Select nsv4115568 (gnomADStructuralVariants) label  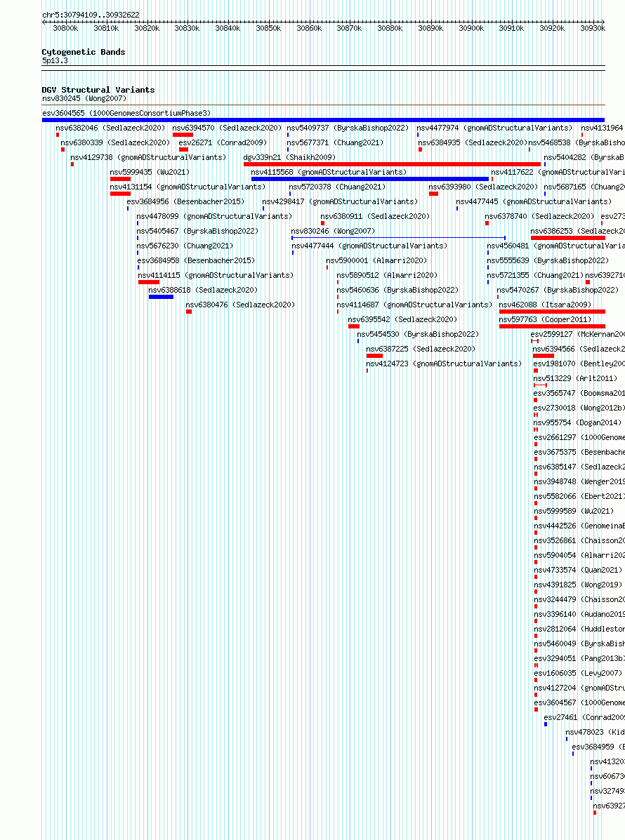[x=329, y=172]
